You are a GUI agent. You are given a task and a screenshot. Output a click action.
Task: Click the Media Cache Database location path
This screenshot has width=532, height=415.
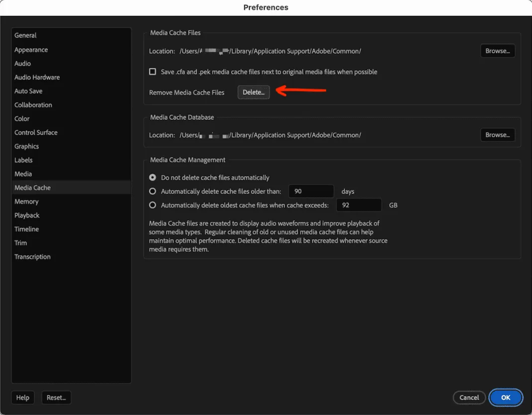tap(270, 135)
